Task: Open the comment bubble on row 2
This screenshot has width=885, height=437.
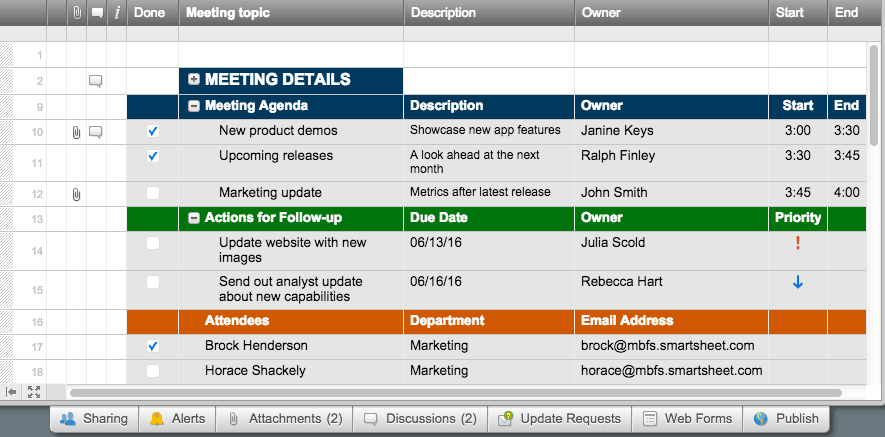Action: (x=96, y=81)
